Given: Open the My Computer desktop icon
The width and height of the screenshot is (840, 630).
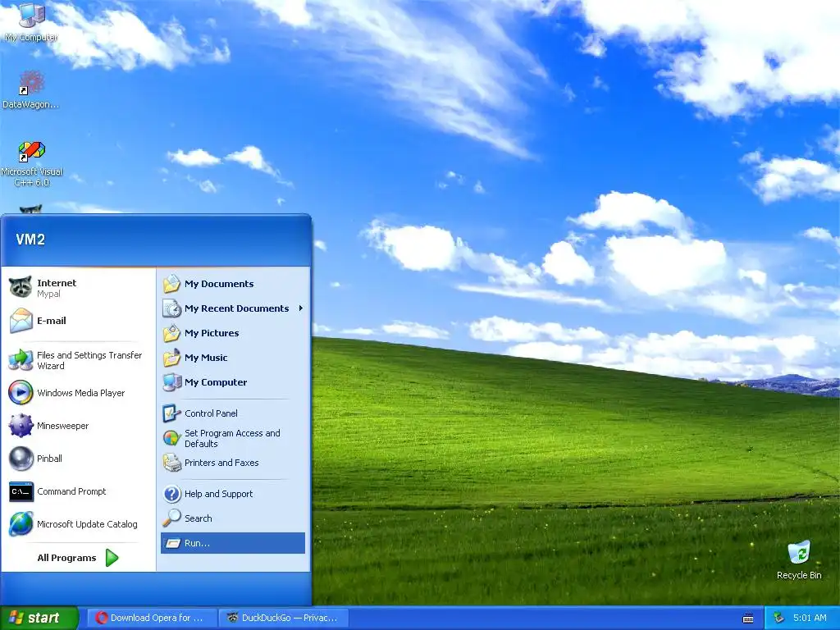Looking at the screenshot, I should coord(31,22).
